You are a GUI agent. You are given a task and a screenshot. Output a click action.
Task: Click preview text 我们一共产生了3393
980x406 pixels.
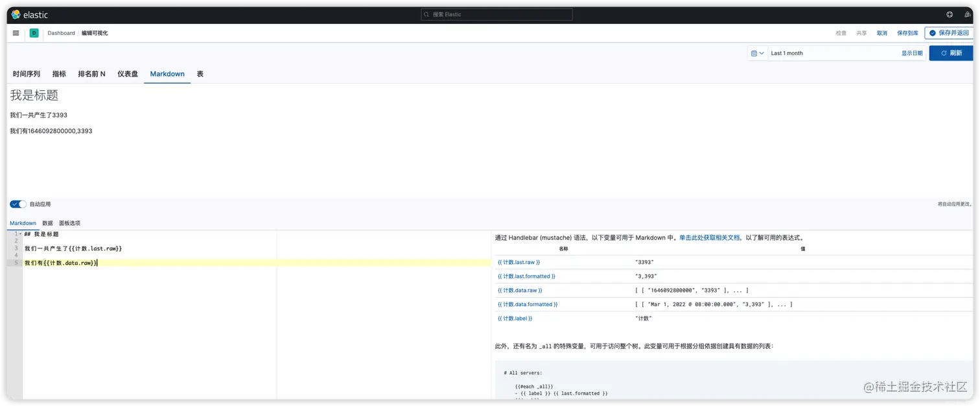click(x=38, y=115)
